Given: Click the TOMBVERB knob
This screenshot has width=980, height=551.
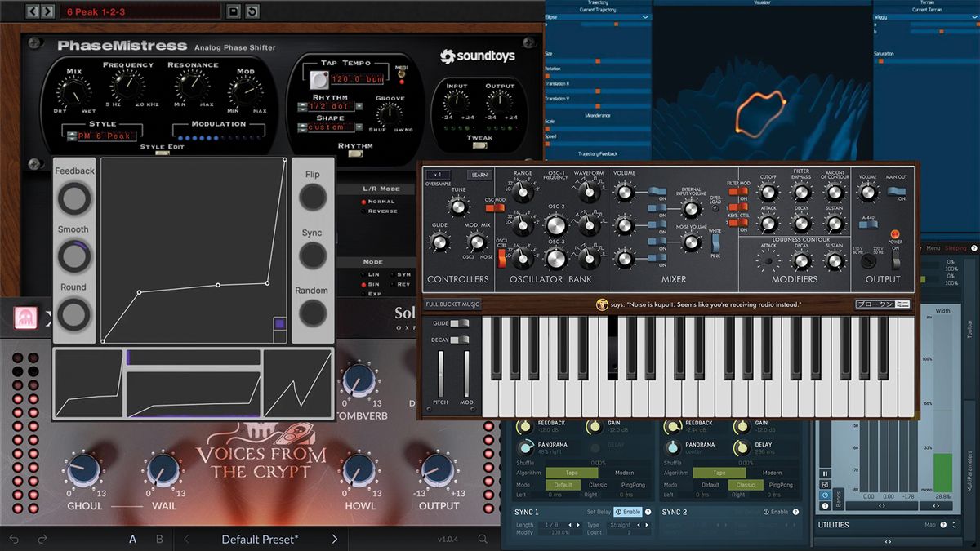Looking at the screenshot, I should [359, 381].
